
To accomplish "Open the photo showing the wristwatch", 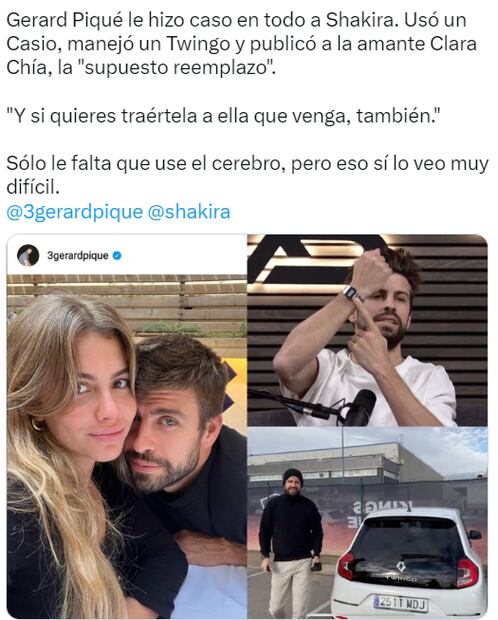I will pos(367,330).
